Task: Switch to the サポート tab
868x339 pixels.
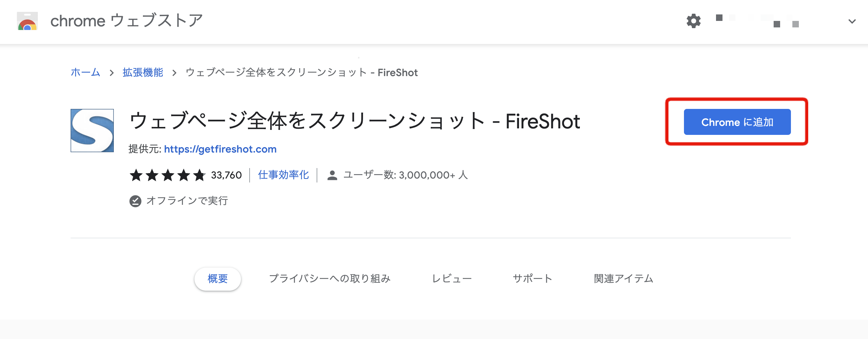Action: tap(533, 279)
